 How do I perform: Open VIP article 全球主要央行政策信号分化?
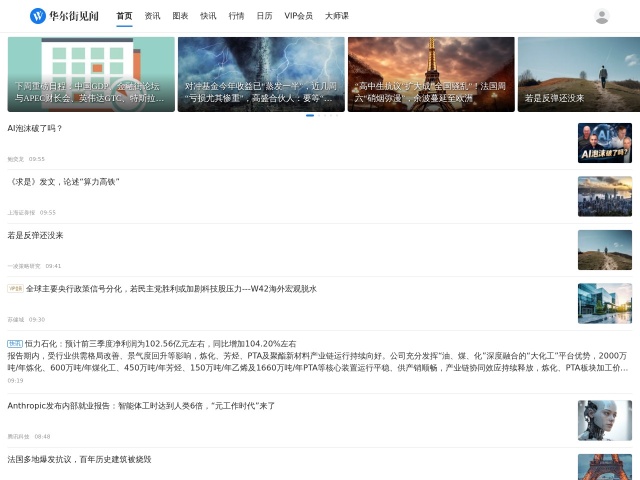(x=171, y=289)
